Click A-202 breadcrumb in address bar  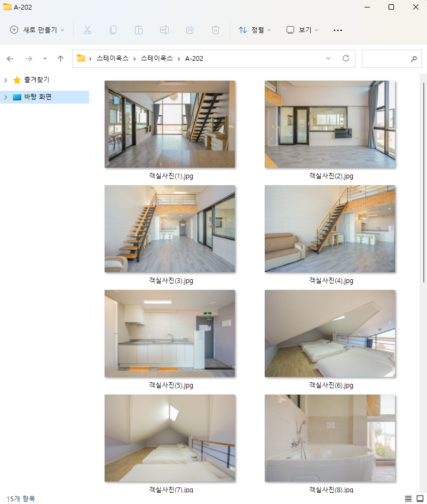click(x=194, y=59)
